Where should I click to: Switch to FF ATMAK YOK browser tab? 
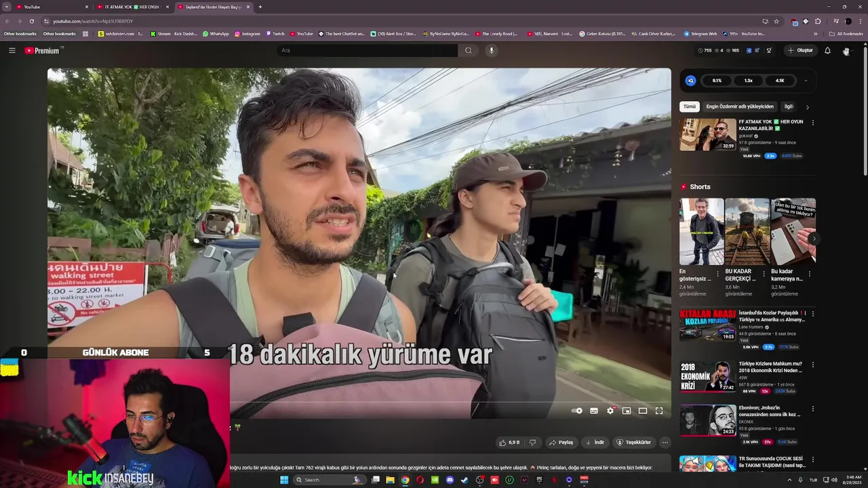[x=133, y=7]
